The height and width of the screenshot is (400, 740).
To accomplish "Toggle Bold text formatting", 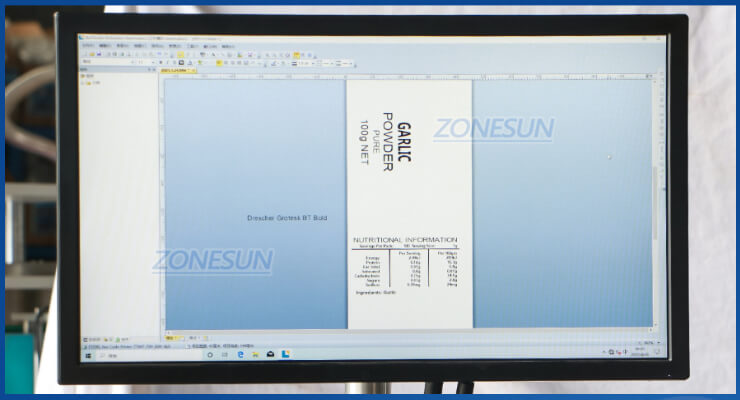I will tap(162, 62).
